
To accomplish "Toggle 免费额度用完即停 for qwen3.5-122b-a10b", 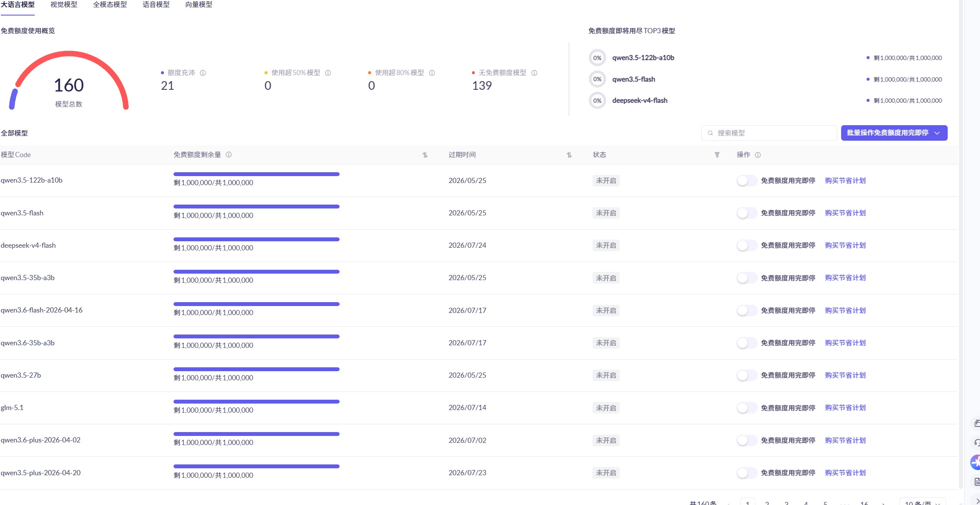I will [x=747, y=180].
